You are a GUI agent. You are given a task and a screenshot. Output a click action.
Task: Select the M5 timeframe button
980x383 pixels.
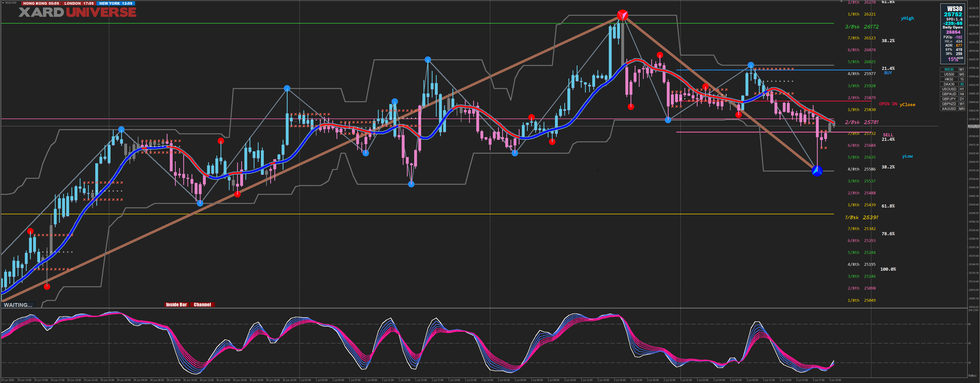pyautogui.click(x=962, y=74)
